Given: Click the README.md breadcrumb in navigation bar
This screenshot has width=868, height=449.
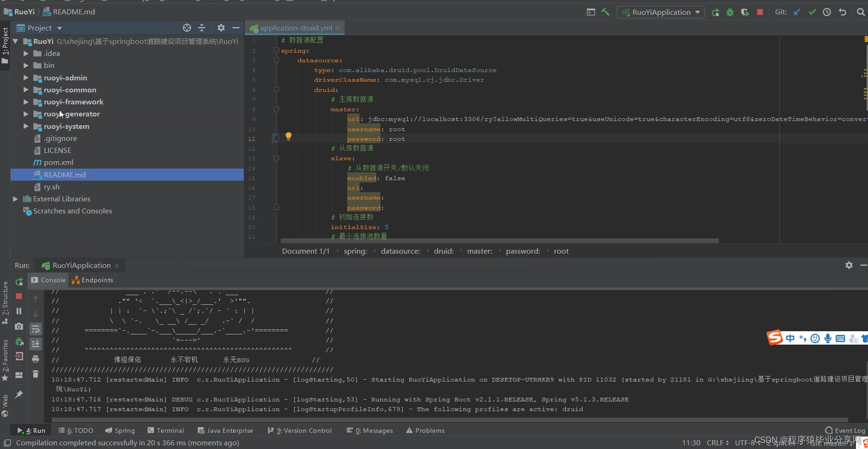Looking at the screenshot, I should coord(69,12).
